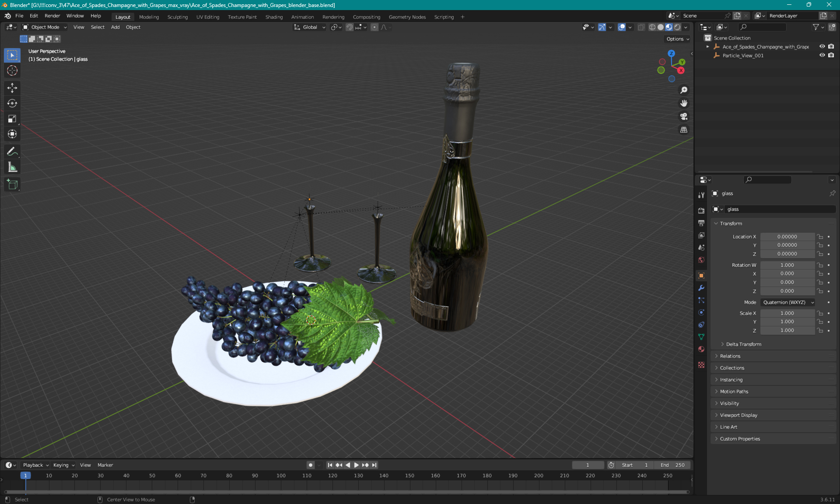
Task: Toggle auto keying record button
Action: pyautogui.click(x=311, y=465)
